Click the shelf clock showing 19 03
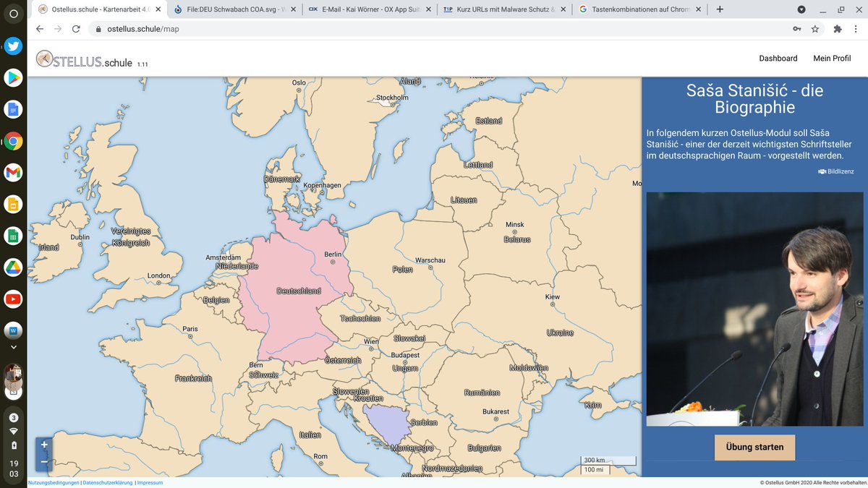The width and height of the screenshot is (868, 488). pos(13,468)
